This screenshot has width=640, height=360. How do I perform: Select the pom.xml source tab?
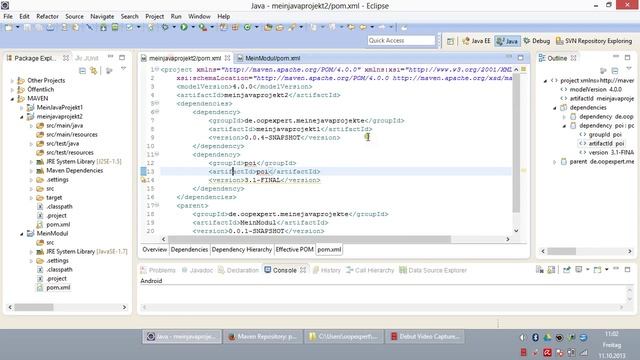329,249
